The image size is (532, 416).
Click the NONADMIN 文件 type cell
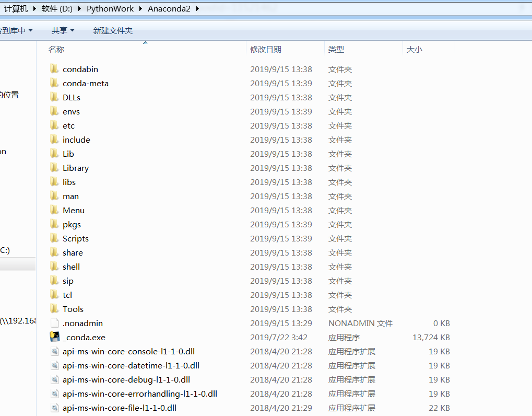[360, 323]
